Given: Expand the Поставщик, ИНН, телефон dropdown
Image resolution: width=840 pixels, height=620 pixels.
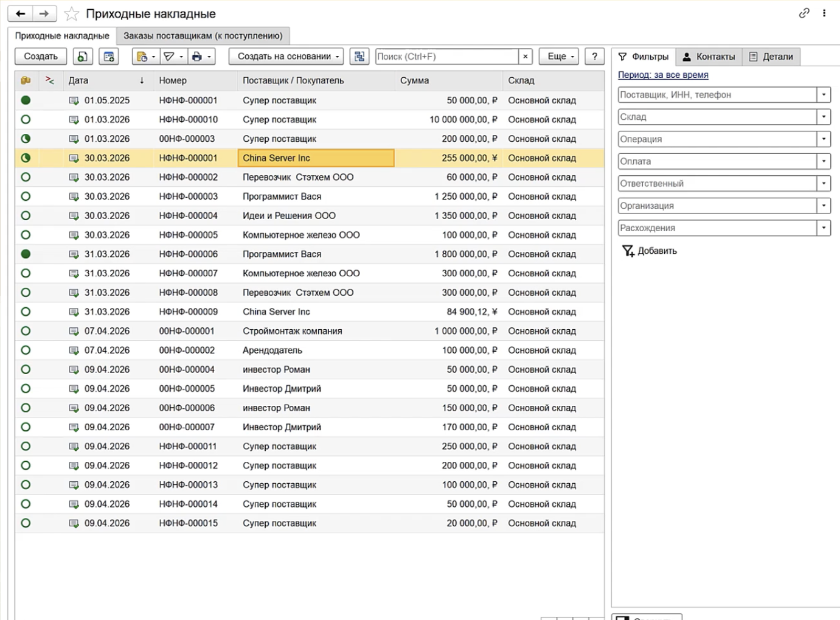Looking at the screenshot, I should [x=824, y=95].
